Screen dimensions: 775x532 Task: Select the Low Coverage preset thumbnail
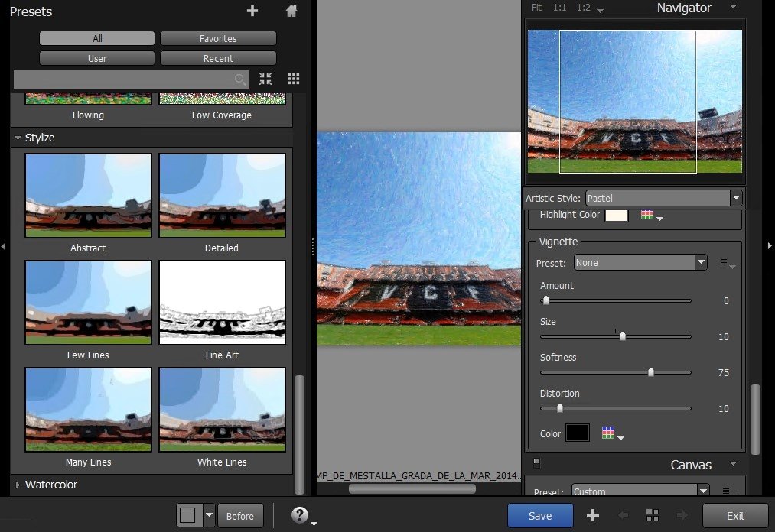[222, 99]
